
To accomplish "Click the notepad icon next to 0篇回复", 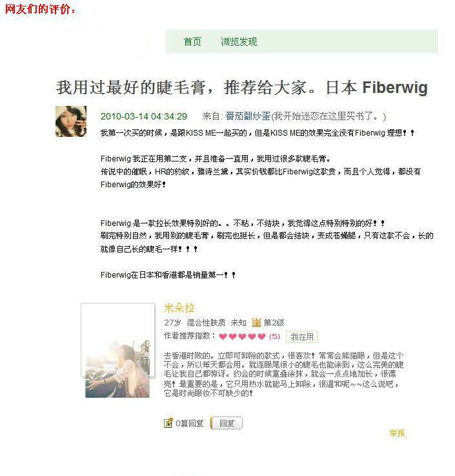I will tap(168, 422).
